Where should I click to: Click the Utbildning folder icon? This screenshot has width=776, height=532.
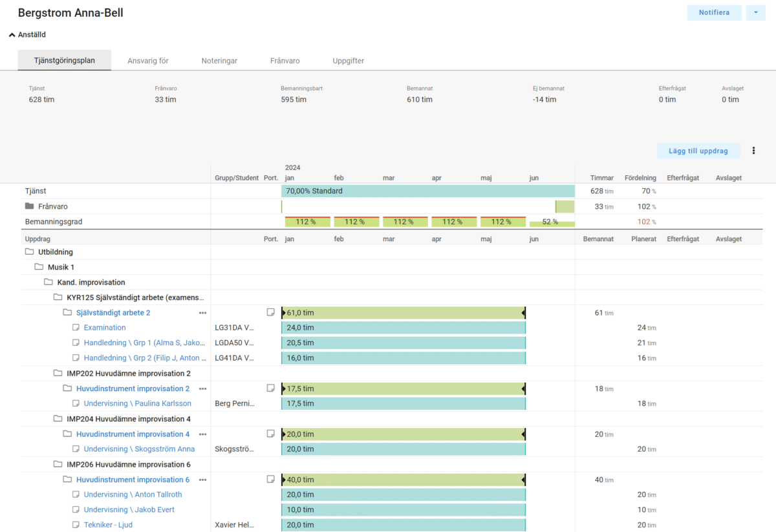click(x=29, y=251)
